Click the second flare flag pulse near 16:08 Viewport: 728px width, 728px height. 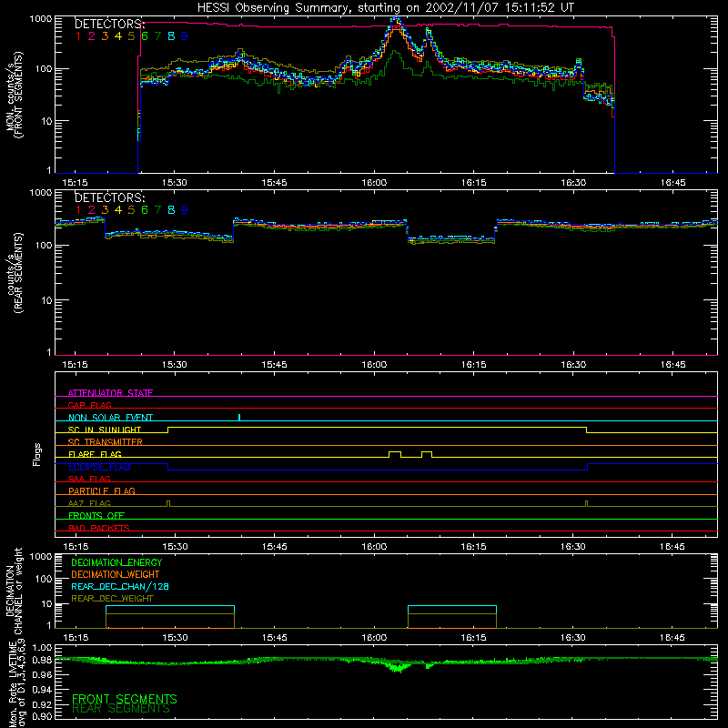[427, 454]
